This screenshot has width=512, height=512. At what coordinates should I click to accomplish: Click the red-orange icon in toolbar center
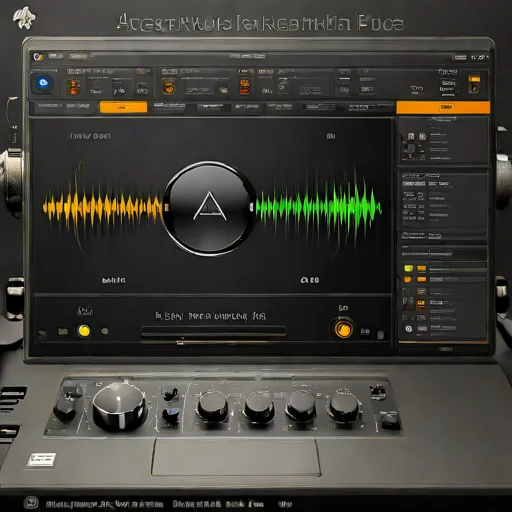click(245, 87)
